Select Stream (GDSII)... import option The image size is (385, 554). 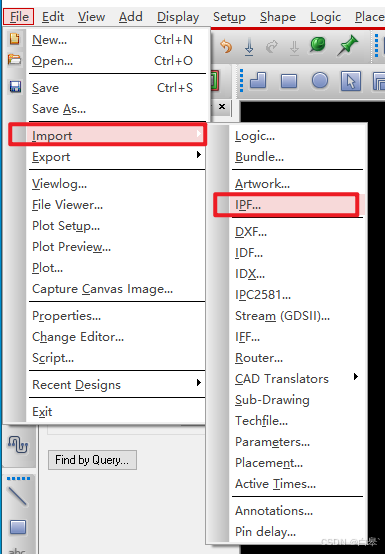(x=297, y=316)
